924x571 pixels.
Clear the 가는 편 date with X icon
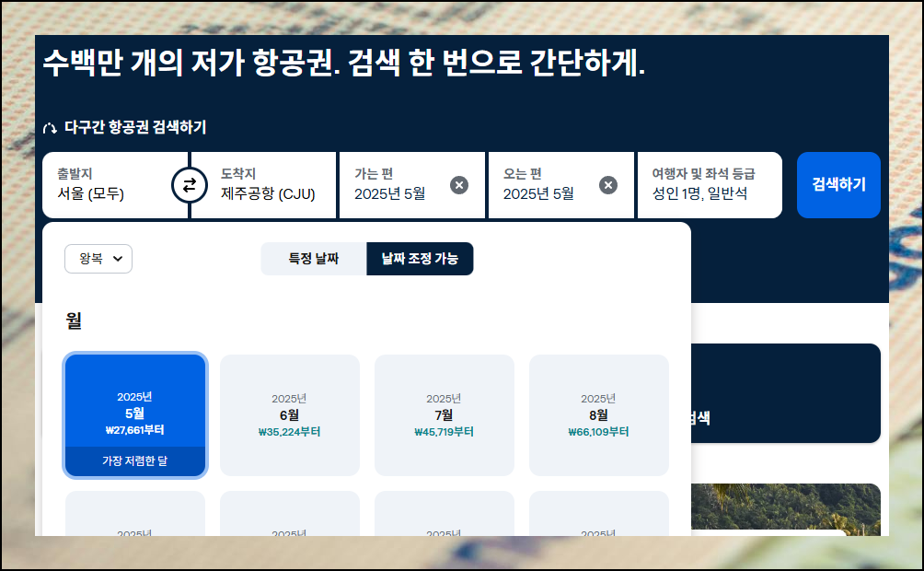coord(459,185)
